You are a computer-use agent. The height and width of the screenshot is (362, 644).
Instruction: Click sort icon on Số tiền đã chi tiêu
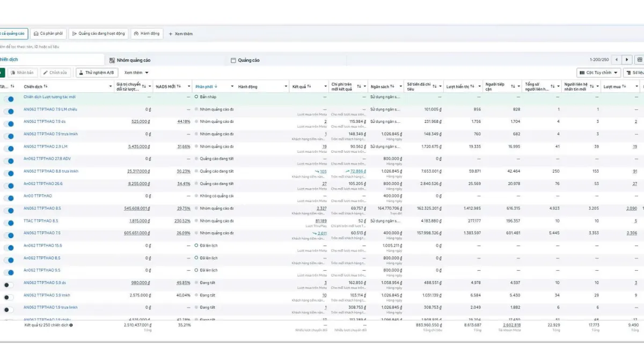434,86
